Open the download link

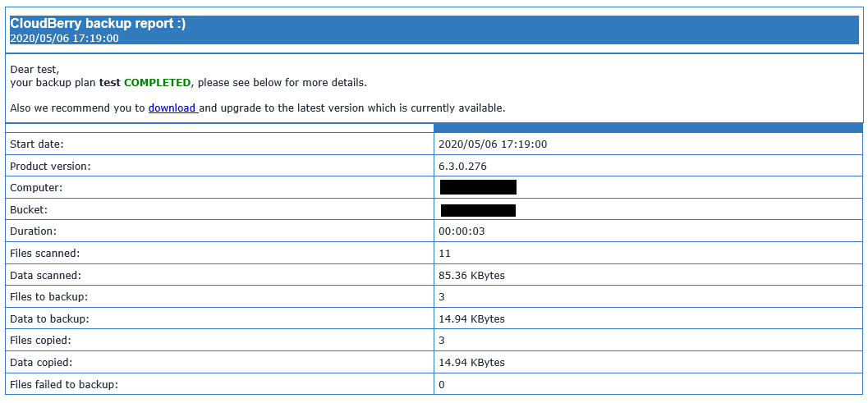click(173, 108)
